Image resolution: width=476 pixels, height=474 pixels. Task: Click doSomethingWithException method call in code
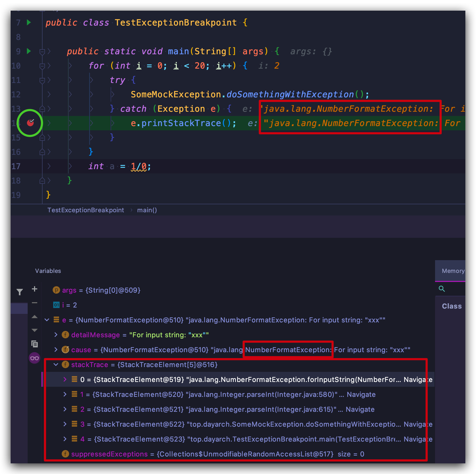(x=290, y=94)
